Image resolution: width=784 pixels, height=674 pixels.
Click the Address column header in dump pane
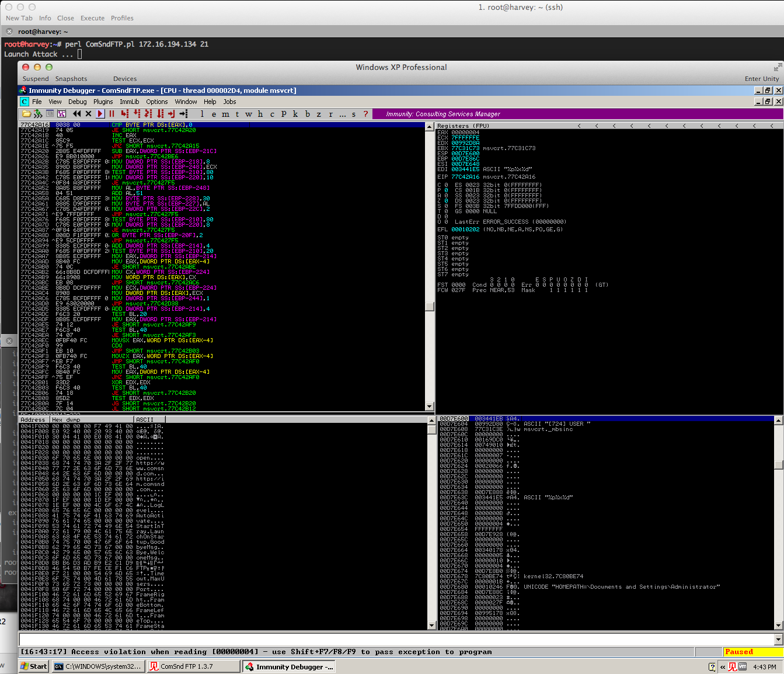pyautogui.click(x=34, y=419)
